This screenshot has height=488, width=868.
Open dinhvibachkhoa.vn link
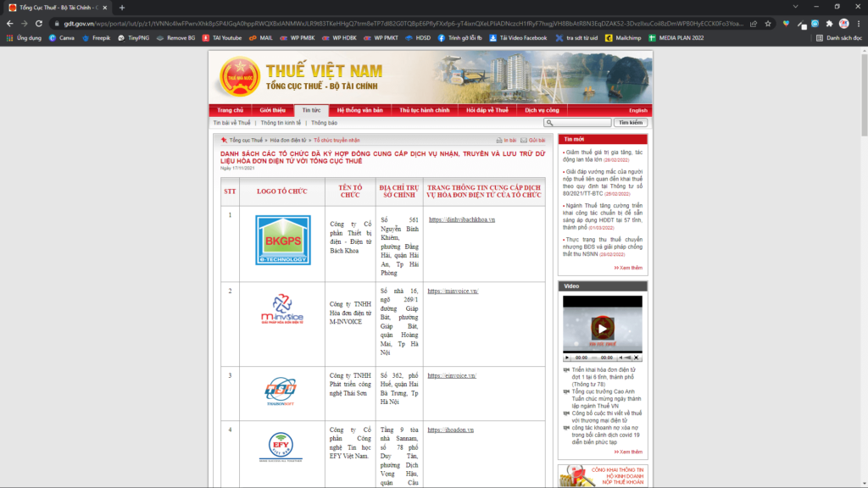pos(462,219)
